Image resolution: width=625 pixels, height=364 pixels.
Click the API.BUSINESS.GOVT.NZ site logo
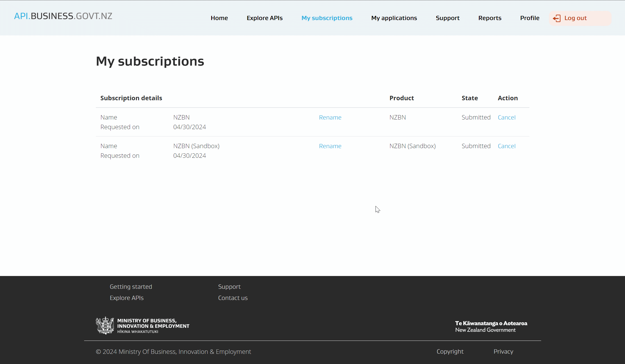point(63,16)
